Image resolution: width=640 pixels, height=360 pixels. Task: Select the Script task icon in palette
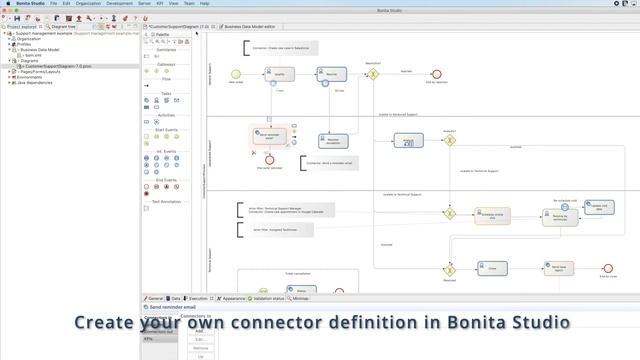click(166, 100)
